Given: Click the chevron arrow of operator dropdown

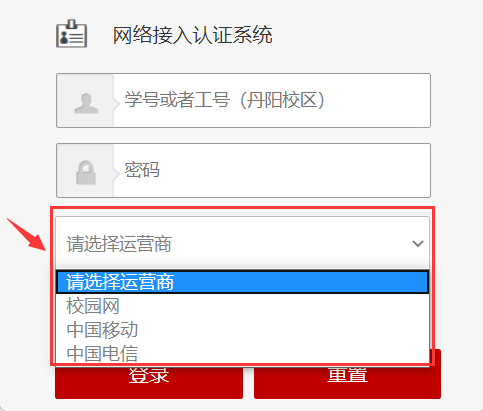Looking at the screenshot, I should click(x=418, y=244).
